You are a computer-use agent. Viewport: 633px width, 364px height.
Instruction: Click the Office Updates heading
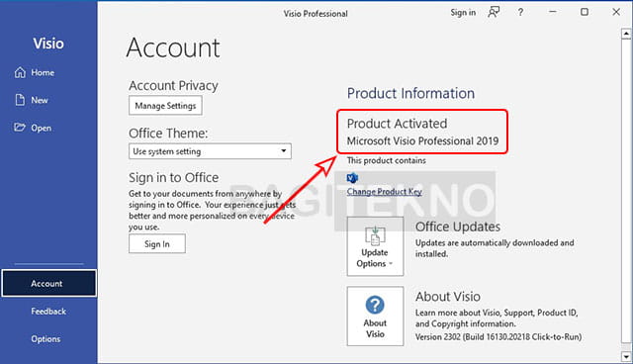(458, 227)
